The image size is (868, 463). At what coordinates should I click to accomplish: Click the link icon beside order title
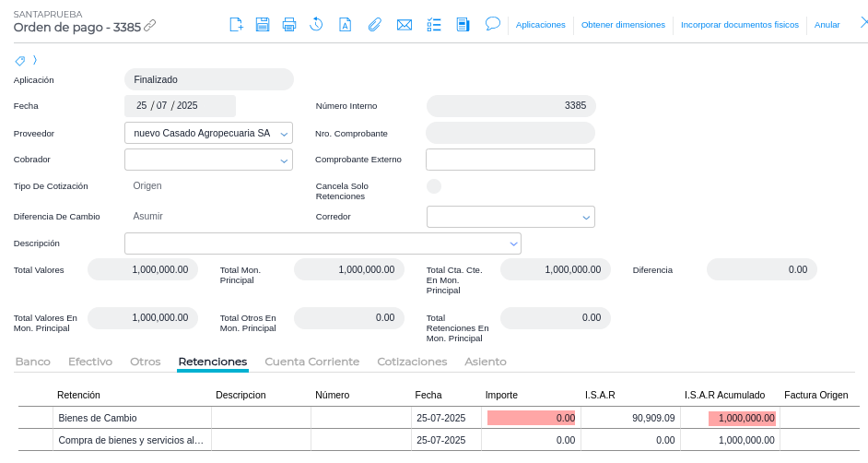tap(150, 26)
